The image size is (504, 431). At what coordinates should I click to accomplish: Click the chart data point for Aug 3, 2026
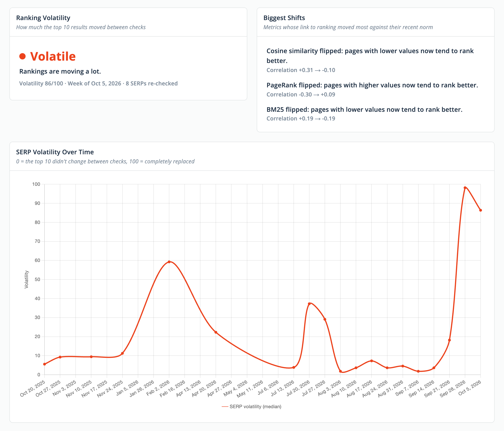pyautogui.click(x=340, y=371)
